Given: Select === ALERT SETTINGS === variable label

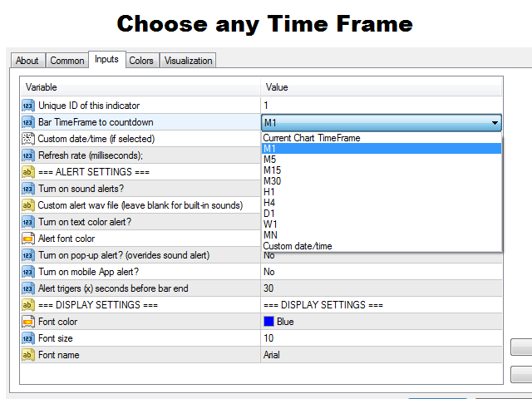Looking at the screenshot, I should click(94, 172).
